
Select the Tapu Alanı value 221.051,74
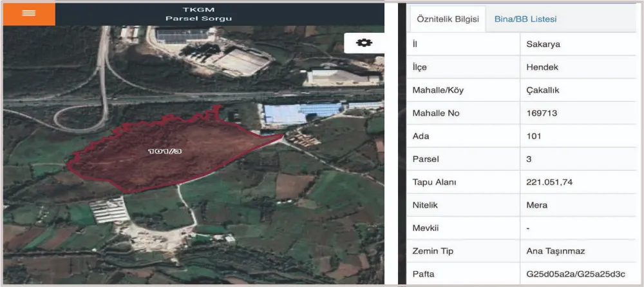pos(549,182)
